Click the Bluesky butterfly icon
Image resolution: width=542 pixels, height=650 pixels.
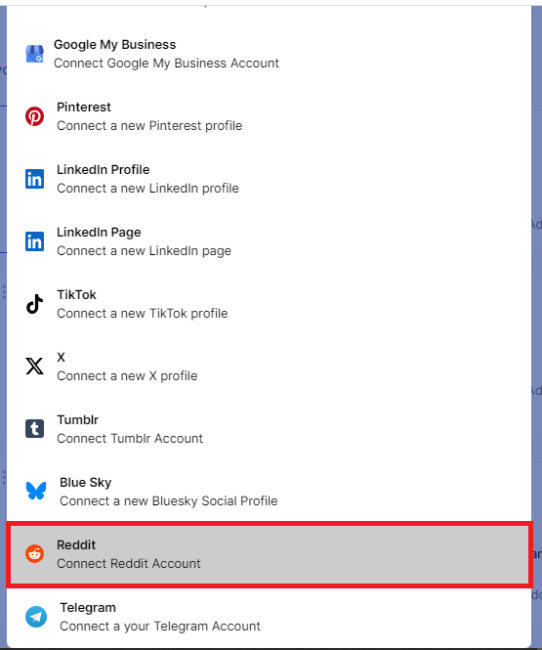pyautogui.click(x=36, y=491)
